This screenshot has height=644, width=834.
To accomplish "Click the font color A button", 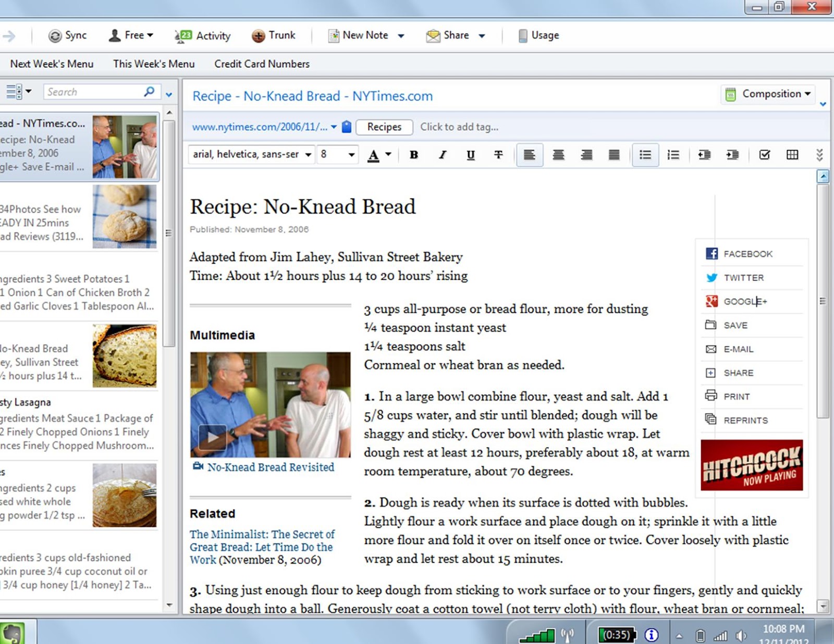I will [x=373, y=155].
